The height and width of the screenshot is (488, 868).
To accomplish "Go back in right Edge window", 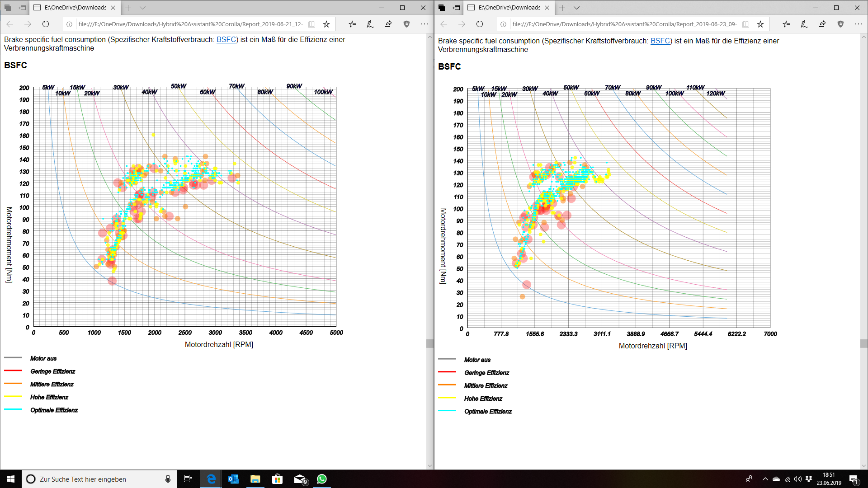I will click(443, 24).
